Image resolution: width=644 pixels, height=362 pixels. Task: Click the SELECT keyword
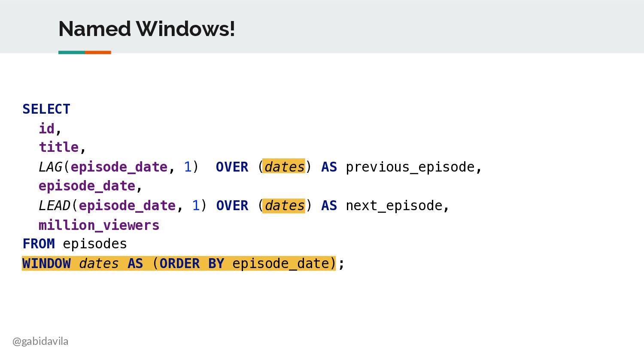(x=46, y=109)
